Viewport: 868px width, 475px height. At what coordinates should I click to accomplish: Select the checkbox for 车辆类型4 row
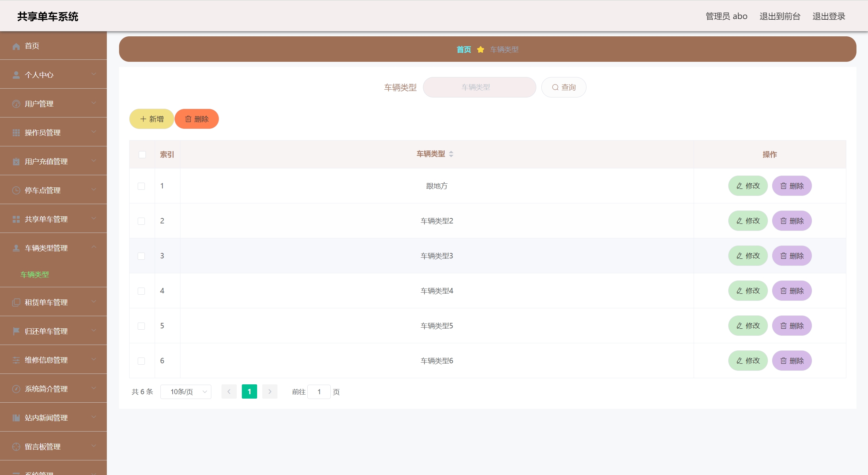pyautogui.click(x=141, y=291)
